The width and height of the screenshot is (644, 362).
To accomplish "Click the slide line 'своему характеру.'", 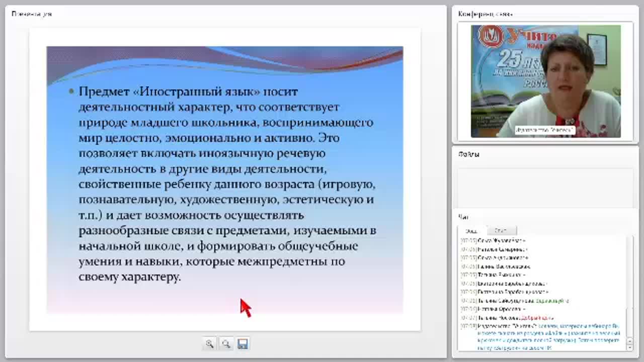I will (x=130, y=277).
